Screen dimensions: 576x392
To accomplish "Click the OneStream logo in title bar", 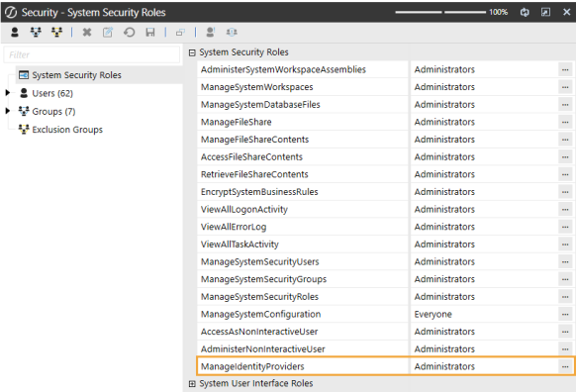I will (11, 12).
